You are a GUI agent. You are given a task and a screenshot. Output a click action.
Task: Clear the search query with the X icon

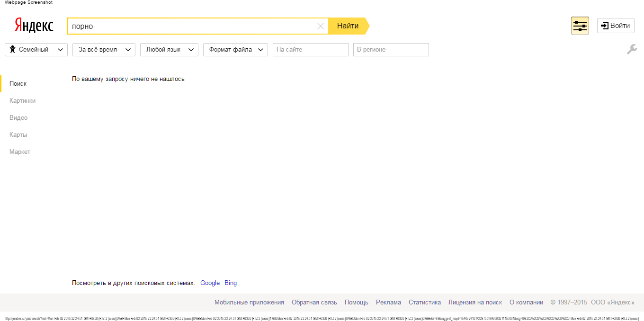321,26
